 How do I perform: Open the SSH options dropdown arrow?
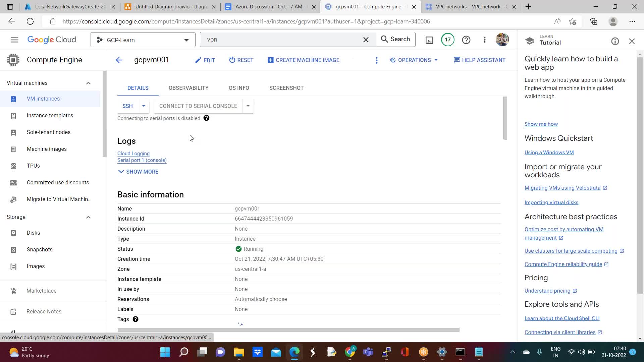144,106
